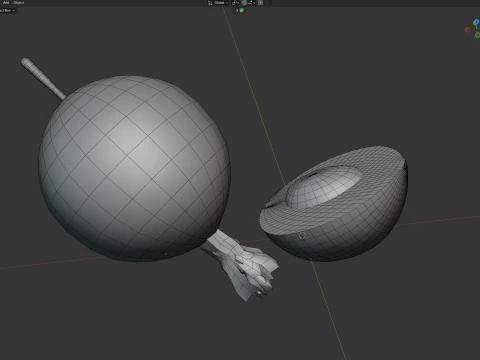Viewport: 480px width, 360px height.
Task: Click the green Y axis on the gizmo
Action: (x=477, y=35)
